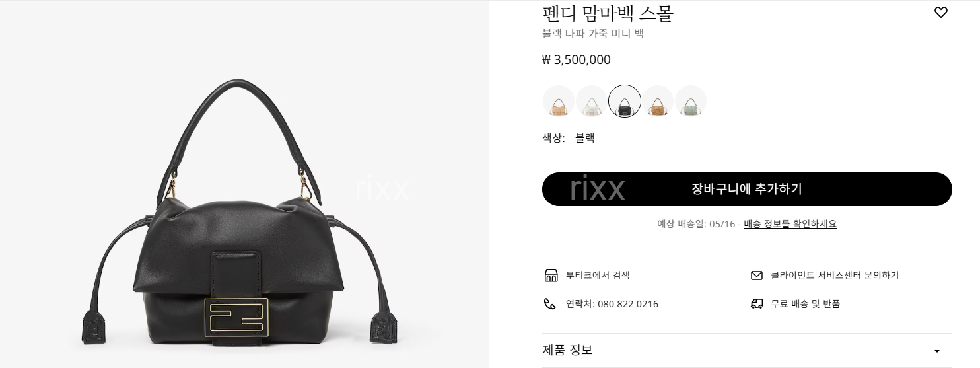Screen dimensions: 980x368
Task: Click the envelope client service icon
Action: pos(757,276)
